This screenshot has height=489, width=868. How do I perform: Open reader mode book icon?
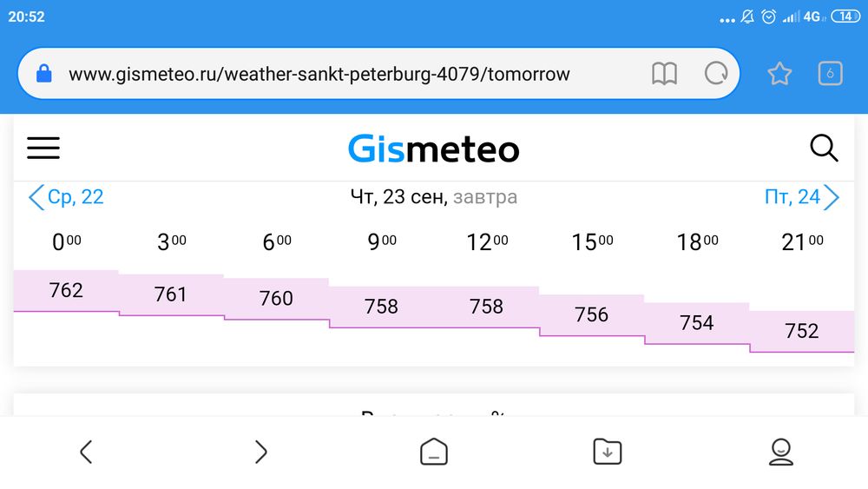pyautogui.click(x=664, y=74)
